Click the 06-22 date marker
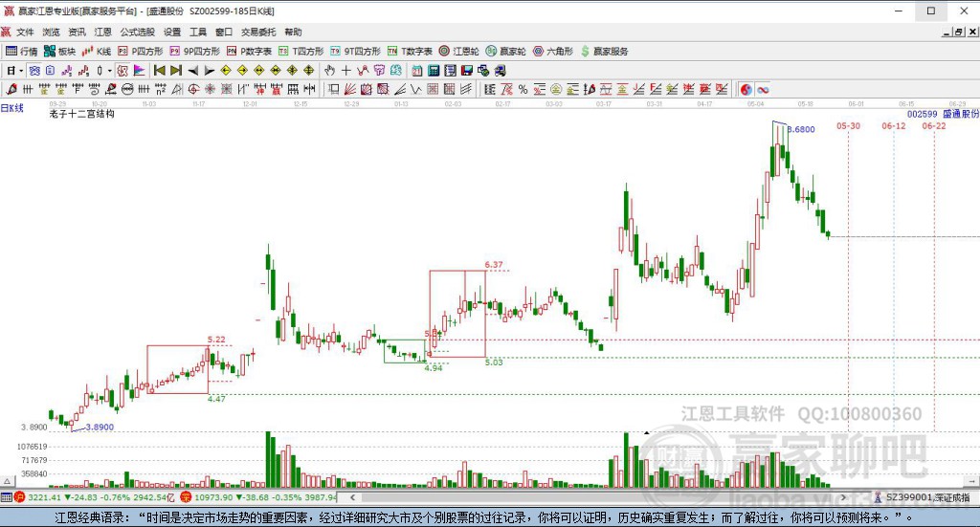Viewport: 980px width, 527px height. point(934,126)
